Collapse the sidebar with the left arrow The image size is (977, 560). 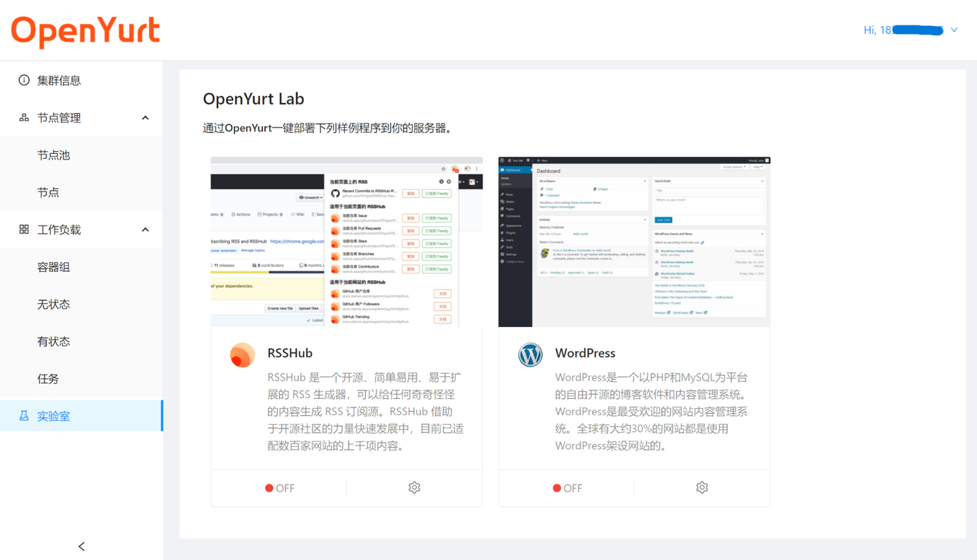[x=81, y=547]
